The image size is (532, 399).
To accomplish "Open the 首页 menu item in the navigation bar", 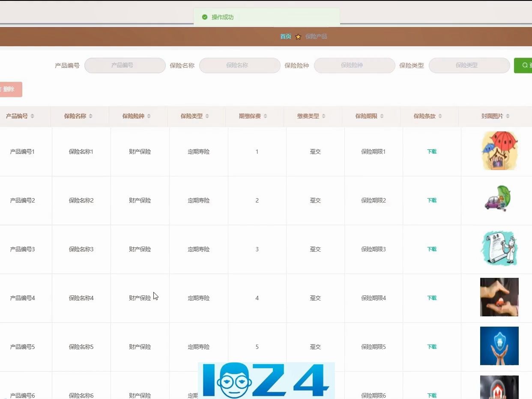I will click(x=285, y=36).
